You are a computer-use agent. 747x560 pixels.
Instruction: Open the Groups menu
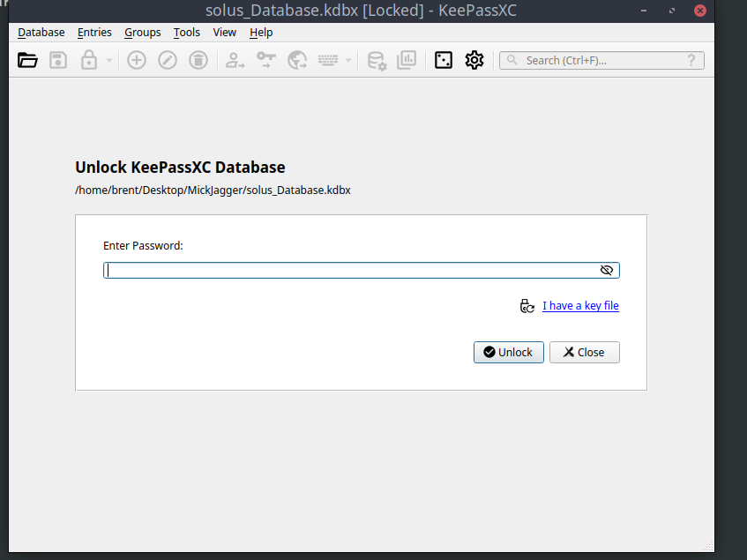pos(142,33)
